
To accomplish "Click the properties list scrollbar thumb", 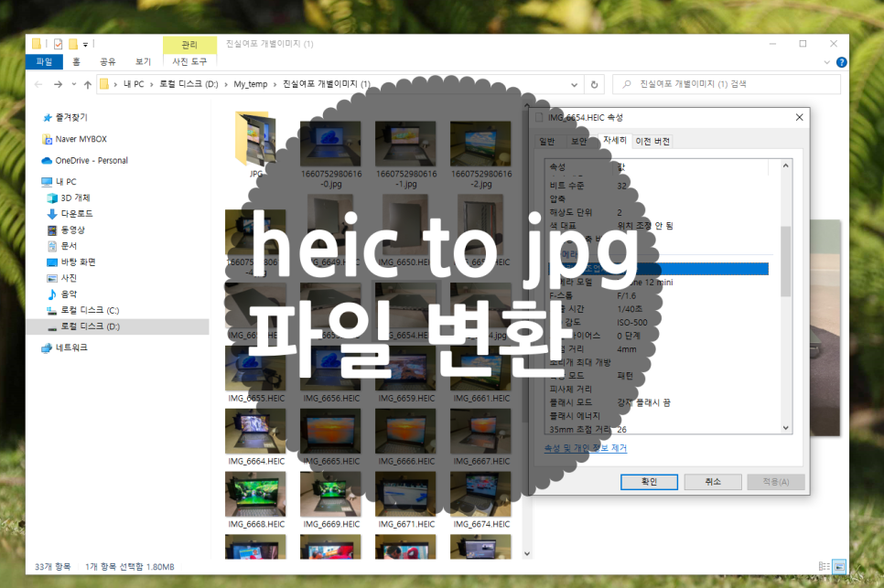I will (786, 261).
